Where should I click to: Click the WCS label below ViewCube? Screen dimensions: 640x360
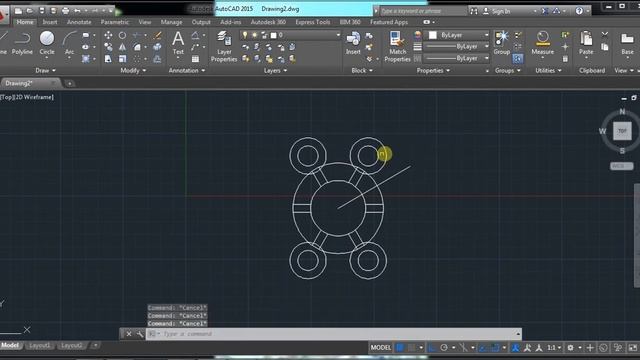click(x=621, y=166)
